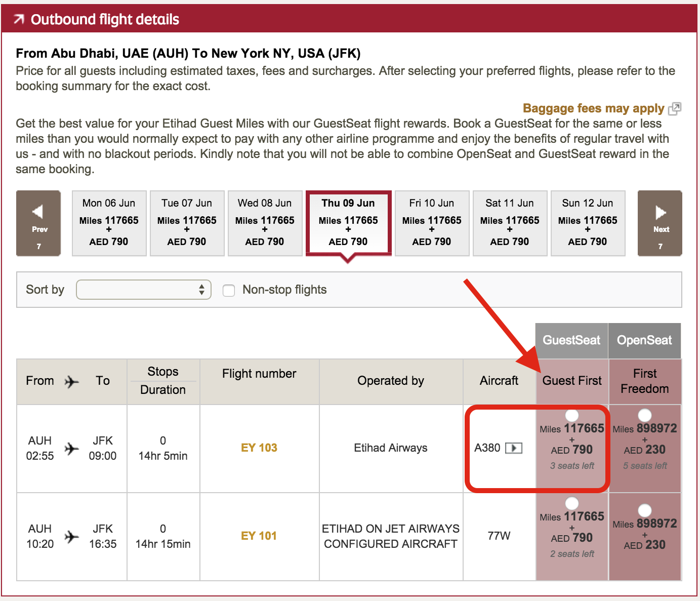Click the OpenSeat column header
The image size is (700, 601).
pyautogui.click(x=645, y=340)
